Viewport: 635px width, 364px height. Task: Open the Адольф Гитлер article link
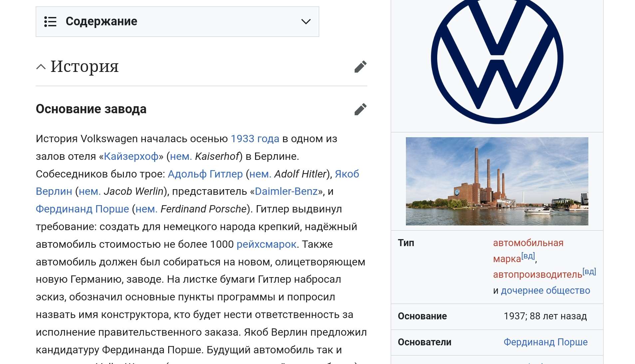[x=205, y=174]
